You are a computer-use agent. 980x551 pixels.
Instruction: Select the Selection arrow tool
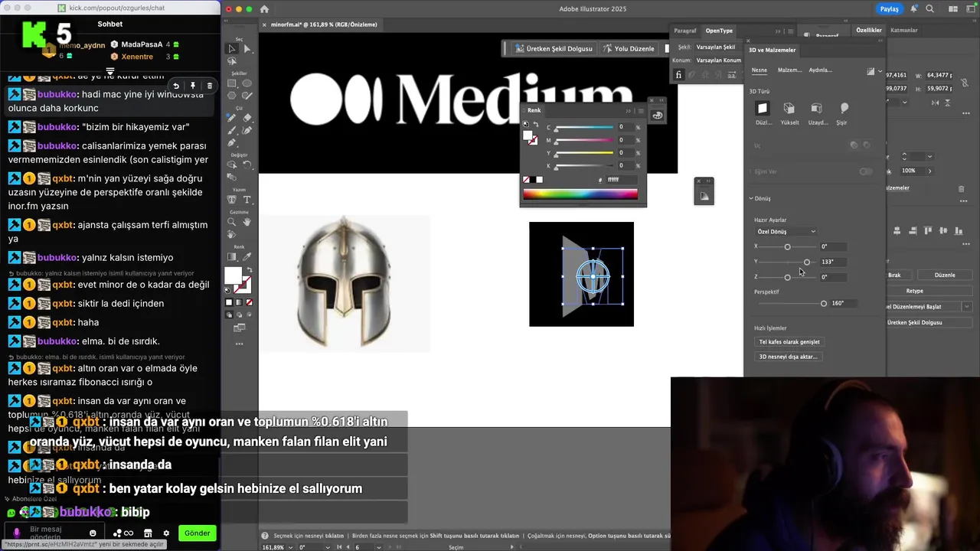[232, 49]
